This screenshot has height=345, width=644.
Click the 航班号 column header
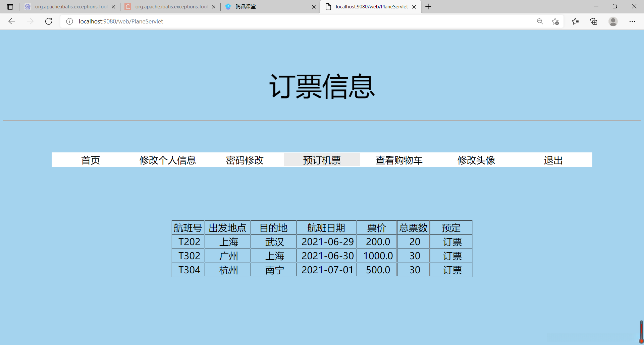pos(188,228)
